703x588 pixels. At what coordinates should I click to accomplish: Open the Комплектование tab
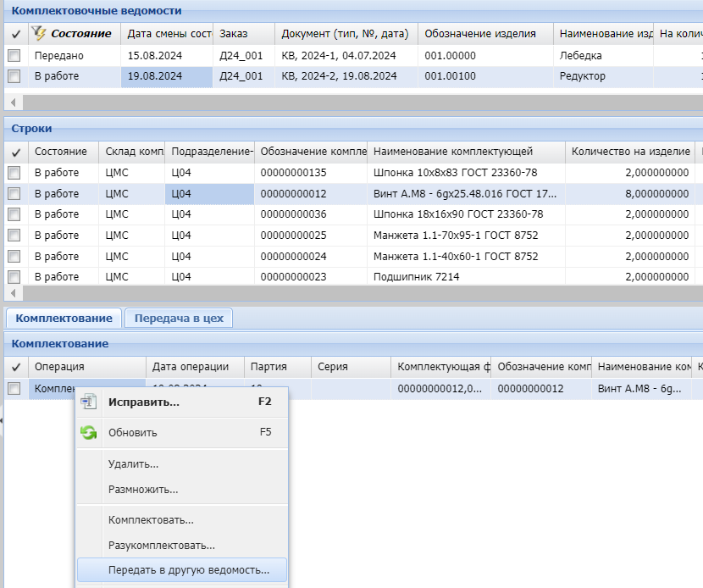point(64,318)
